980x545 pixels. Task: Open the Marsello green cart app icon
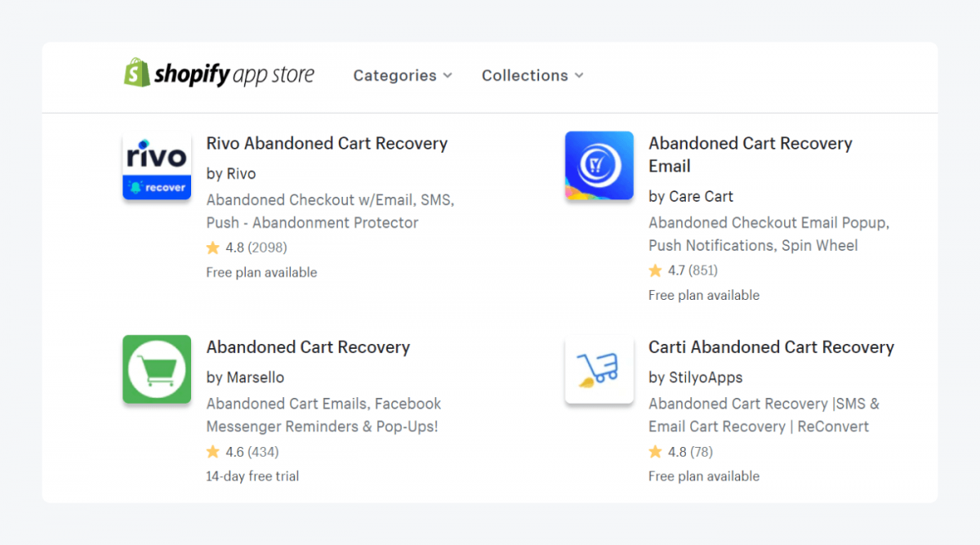click(x=157, y=369)
